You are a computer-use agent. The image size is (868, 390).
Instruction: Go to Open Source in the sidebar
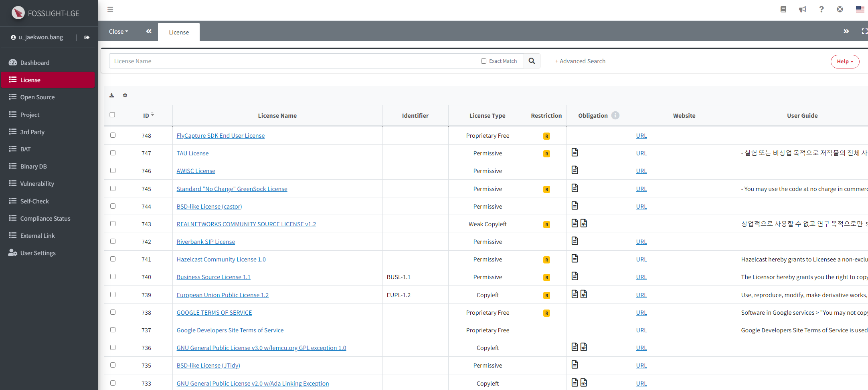pos(47,97)
